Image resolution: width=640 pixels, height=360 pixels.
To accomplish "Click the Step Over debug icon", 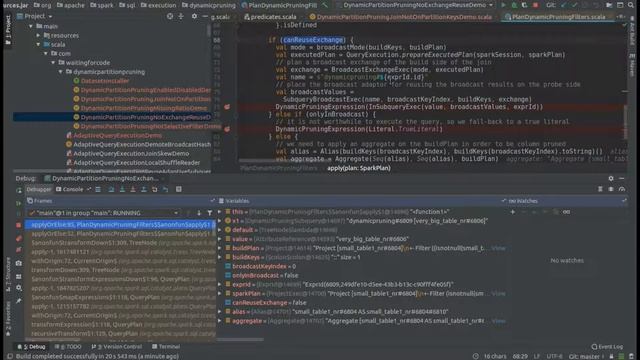I will [x=111, y=189].
